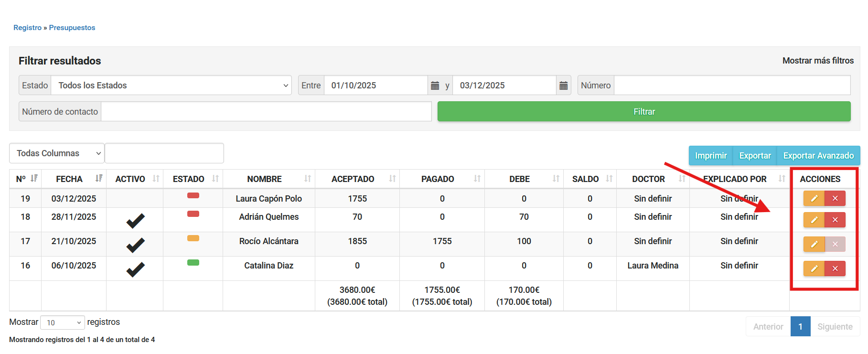Open calendar picker for end date 03/12/2025
This screenshot has width=868, height=354.
pyautogui.click(x=564, y=86)
